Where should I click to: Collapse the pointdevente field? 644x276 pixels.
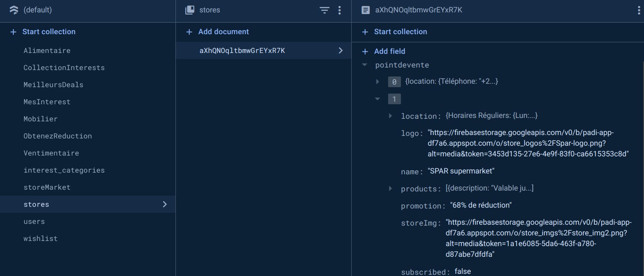[x=365, y=65]
